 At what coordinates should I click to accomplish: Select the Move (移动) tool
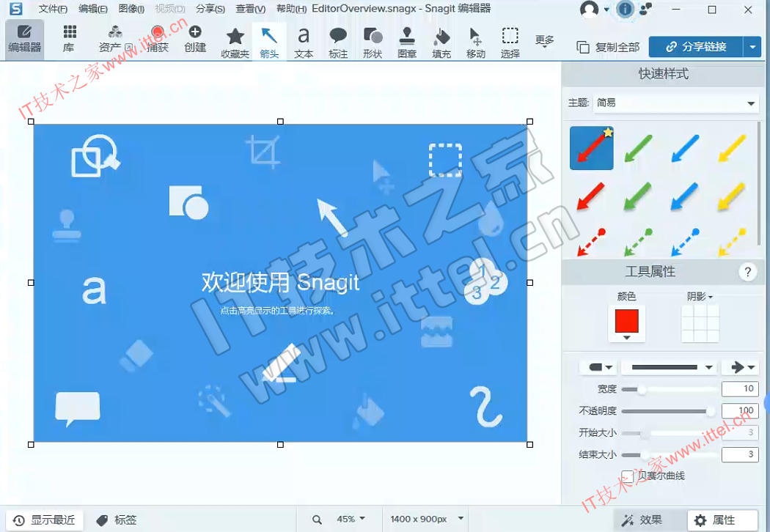tap(476, 42)
